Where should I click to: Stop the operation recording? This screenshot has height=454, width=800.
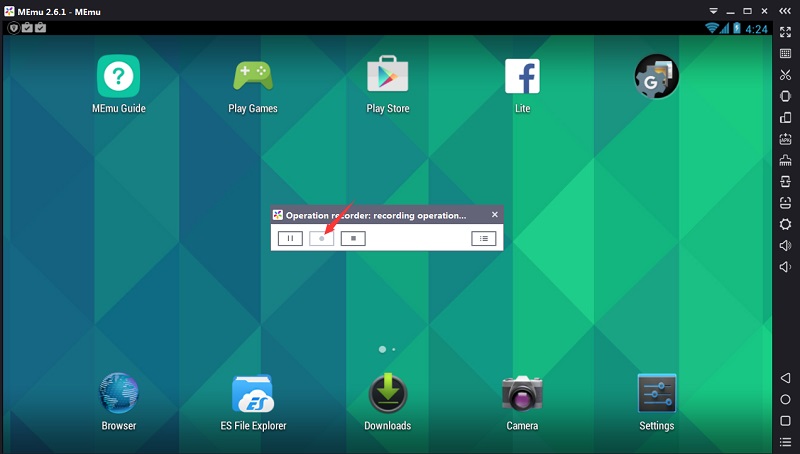[x=353, y=238]
